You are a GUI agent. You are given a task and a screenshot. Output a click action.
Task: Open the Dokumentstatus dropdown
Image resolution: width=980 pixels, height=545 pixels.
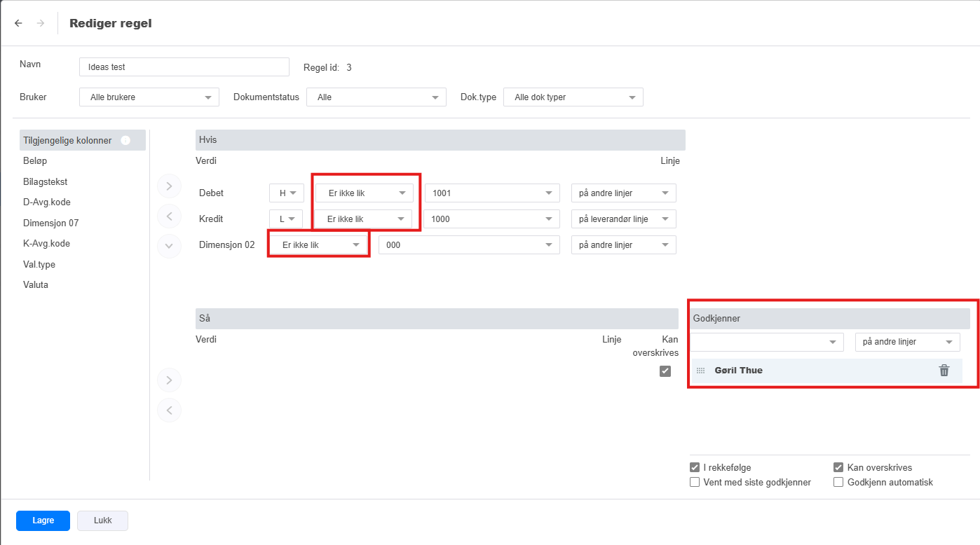coord(376,97)
